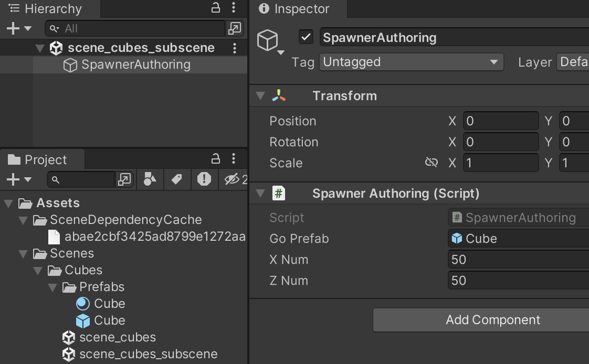Toggle the Project panel lock

click(216, 159)
